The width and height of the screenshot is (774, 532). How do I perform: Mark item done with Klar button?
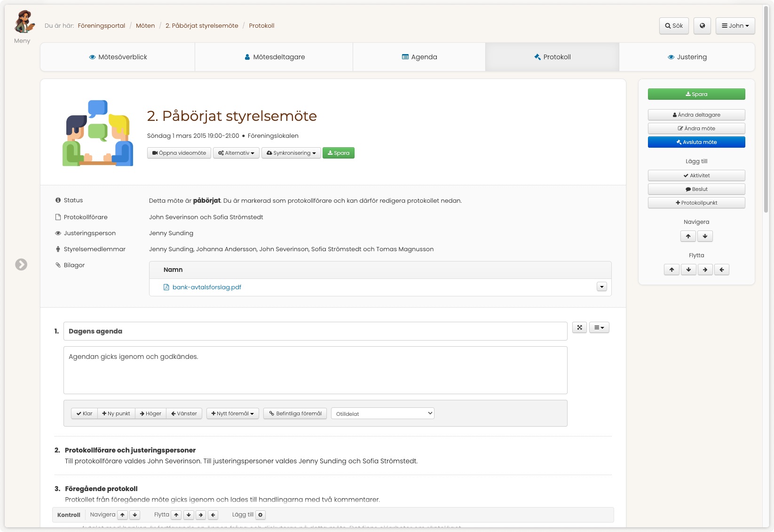click(84, 413)
